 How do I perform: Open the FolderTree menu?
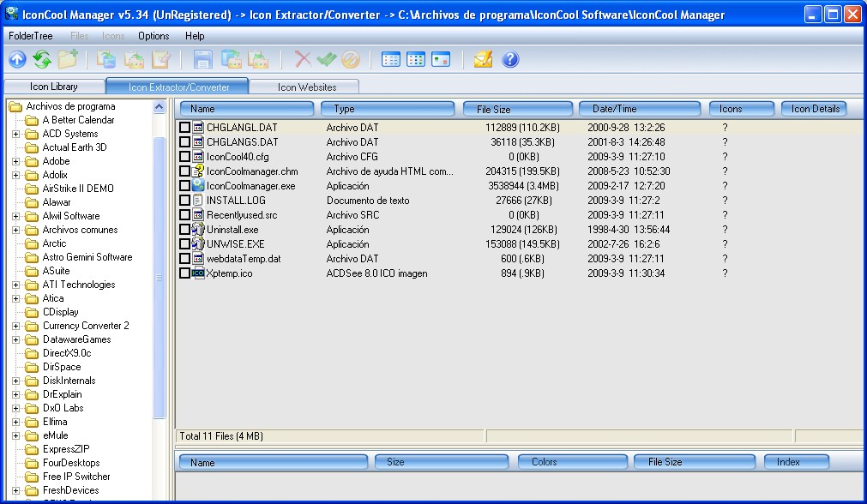[30, 36]
